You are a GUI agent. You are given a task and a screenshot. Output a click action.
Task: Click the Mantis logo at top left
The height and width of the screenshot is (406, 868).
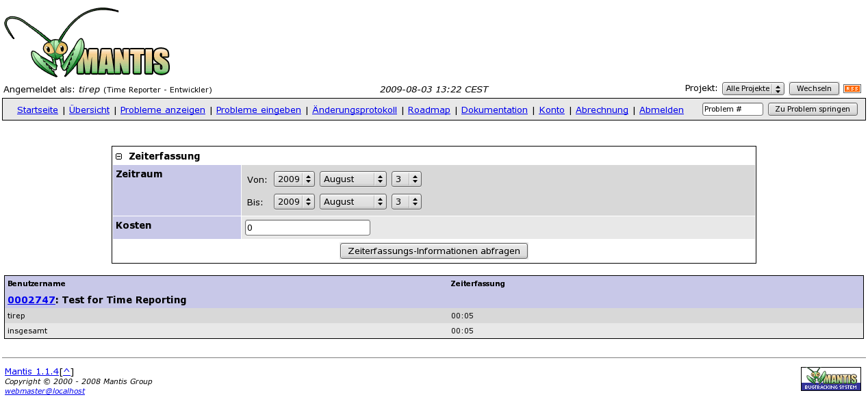click(x=87, y=43)
